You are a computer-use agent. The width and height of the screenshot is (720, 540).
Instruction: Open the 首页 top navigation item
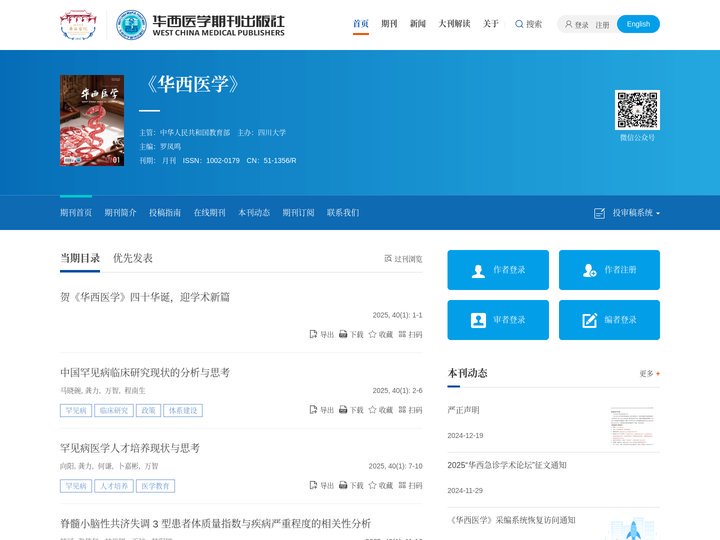(360, 23)
